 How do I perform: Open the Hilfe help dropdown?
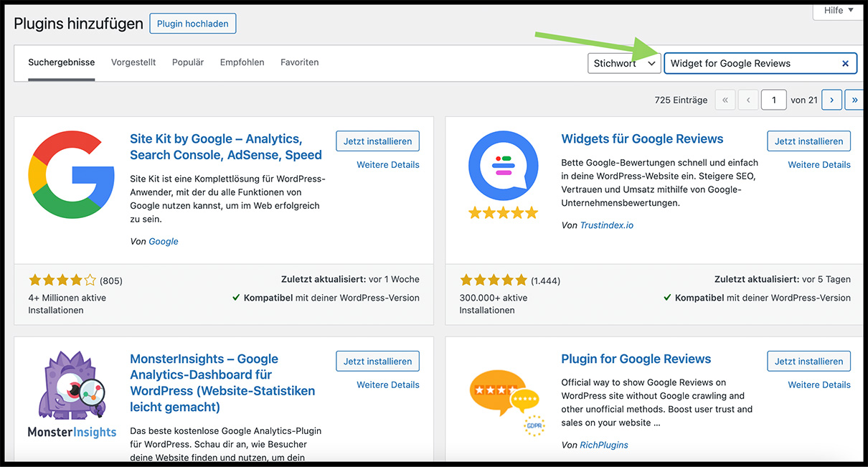click(x=839, y=10)
